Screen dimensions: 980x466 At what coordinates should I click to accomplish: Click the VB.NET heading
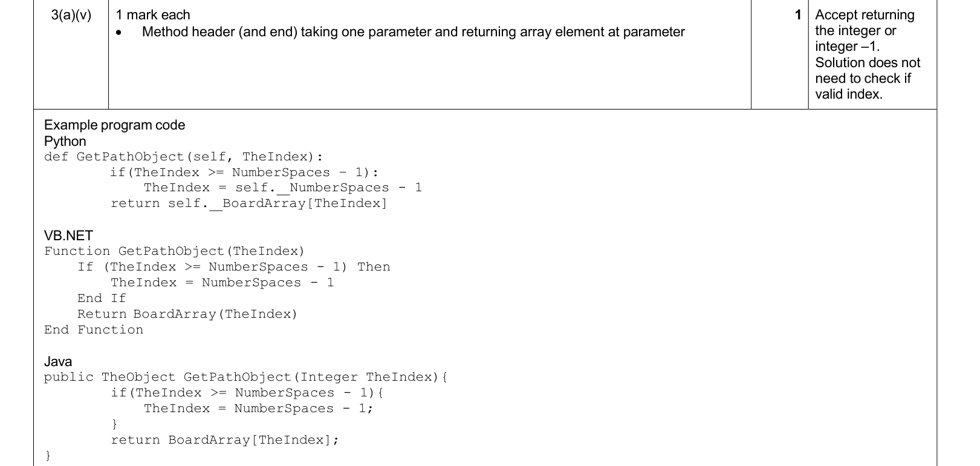pos(68,235)
